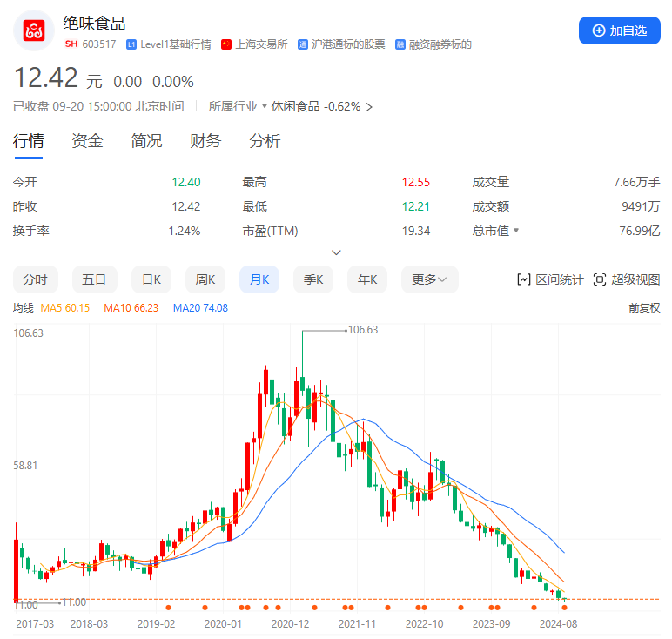Click the 绝味食品 red company logo
The width and height of the screenshot is (672, 639).
coord(33,30)
